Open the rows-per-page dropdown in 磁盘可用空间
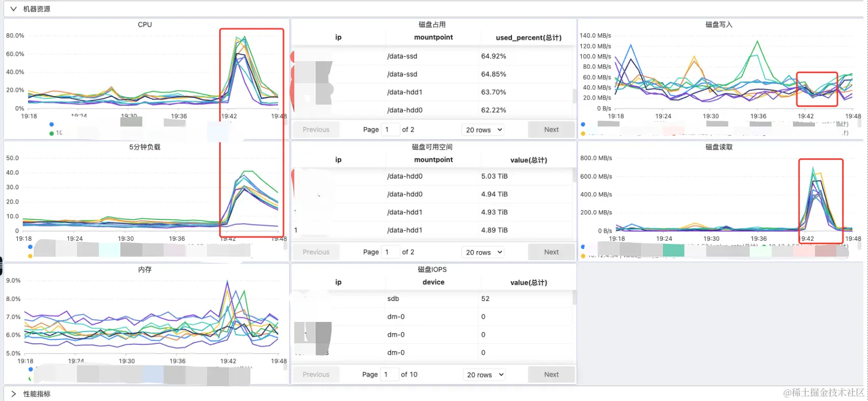 483,252
